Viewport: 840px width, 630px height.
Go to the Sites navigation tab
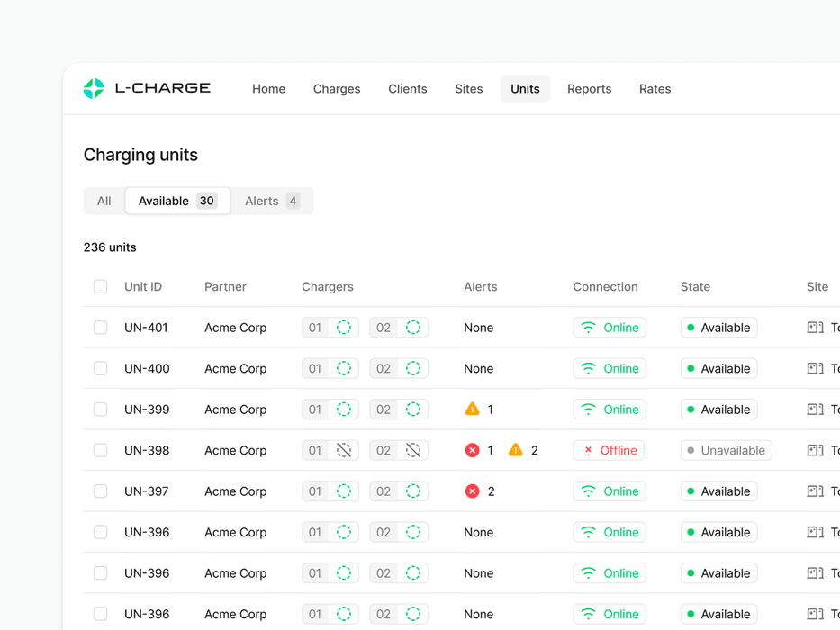[x=468, y=89]
